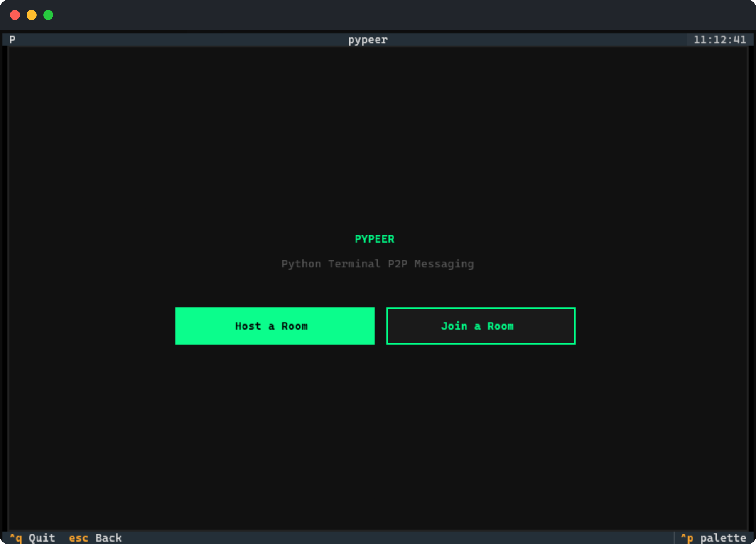The height and width of the screenshot is (544, 756).
Task: Click the Host a Room button
Action: tap(275, 326)
